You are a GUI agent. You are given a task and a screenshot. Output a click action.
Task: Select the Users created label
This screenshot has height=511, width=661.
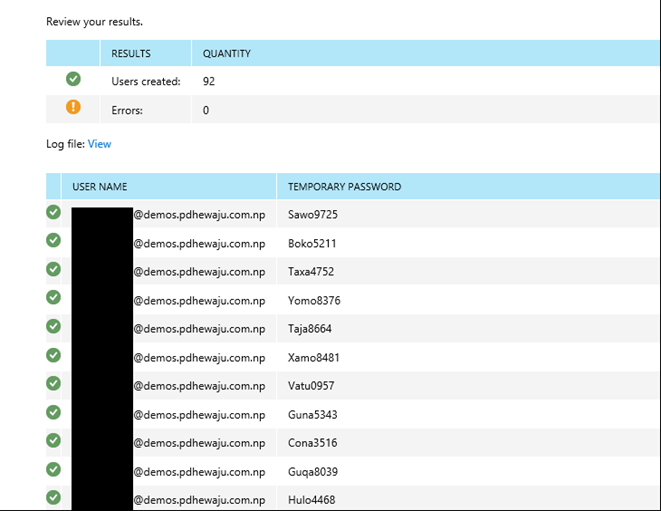(146, 81)
